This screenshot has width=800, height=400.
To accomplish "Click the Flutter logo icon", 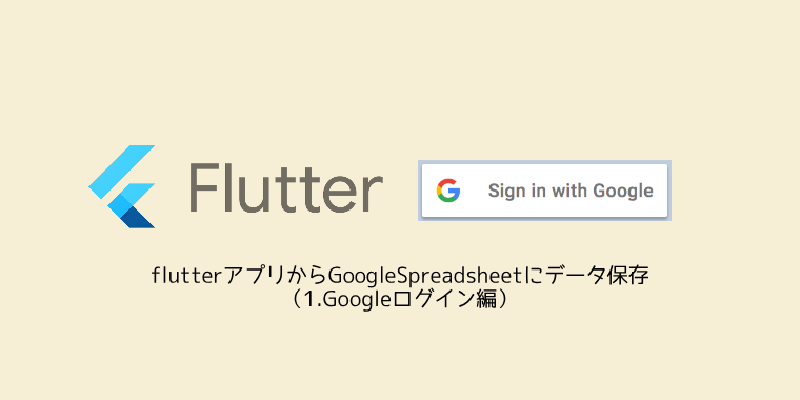I will point(122,186).
